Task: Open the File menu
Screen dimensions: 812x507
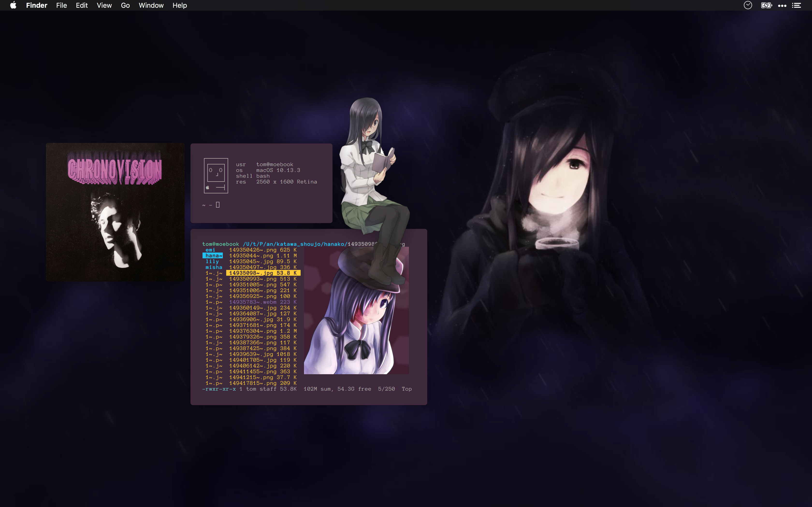Action: click(61, 5)
